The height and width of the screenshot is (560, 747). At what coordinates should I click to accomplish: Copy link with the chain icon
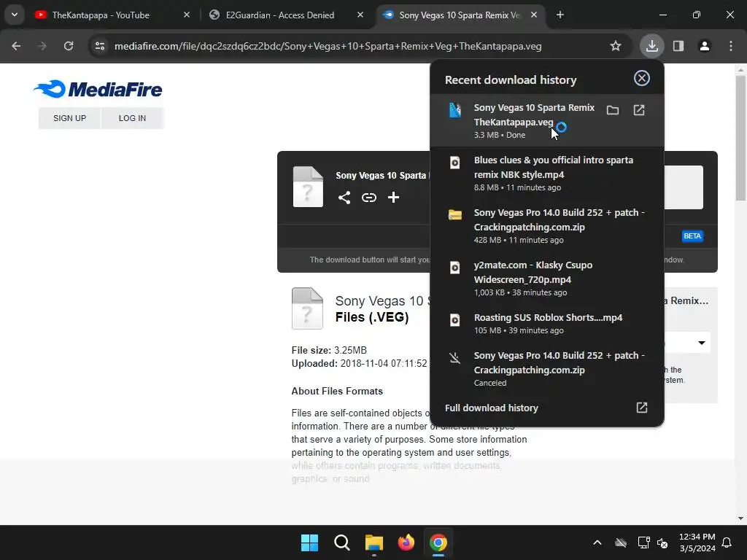coord(368,198)
